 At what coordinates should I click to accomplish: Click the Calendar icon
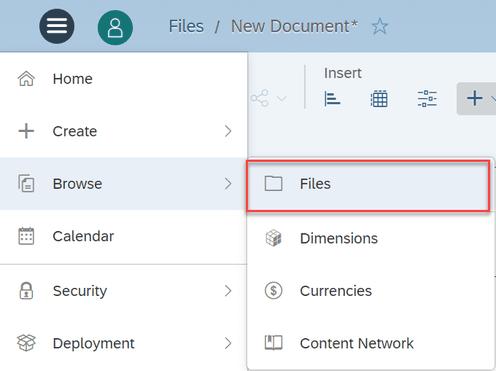tap(26, 236)
